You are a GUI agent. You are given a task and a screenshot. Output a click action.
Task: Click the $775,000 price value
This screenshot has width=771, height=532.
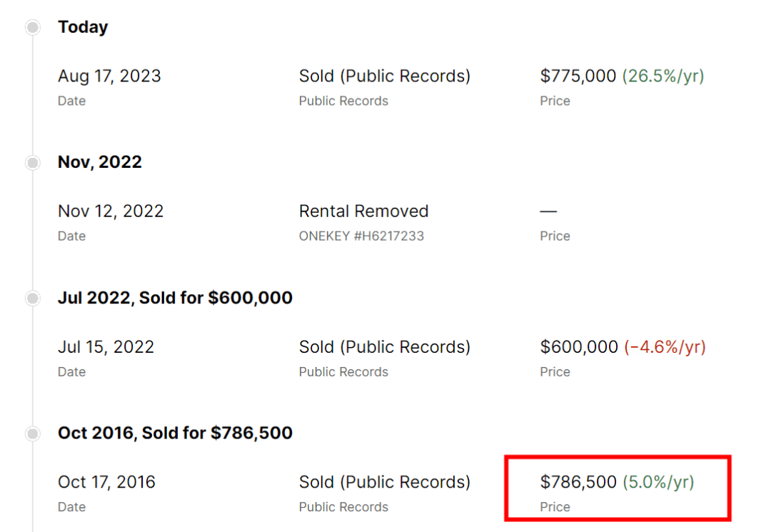(578, 76)
